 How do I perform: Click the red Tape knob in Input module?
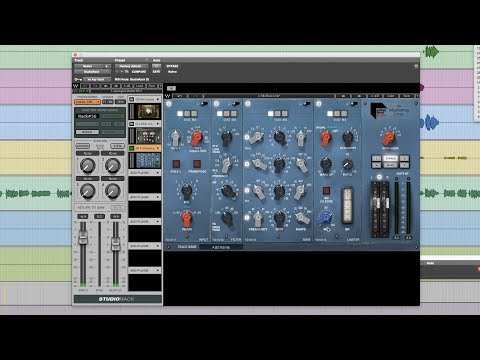tap(197, 137)
